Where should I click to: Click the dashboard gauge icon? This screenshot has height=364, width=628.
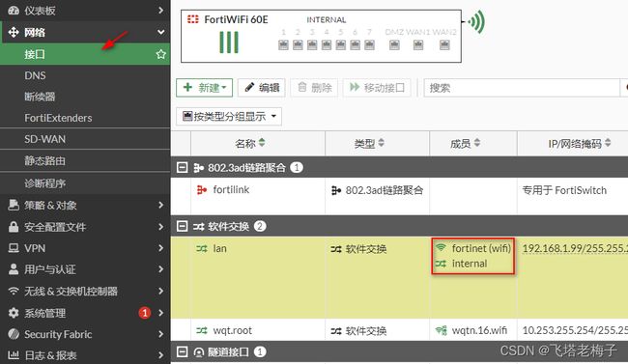[14, 11]
